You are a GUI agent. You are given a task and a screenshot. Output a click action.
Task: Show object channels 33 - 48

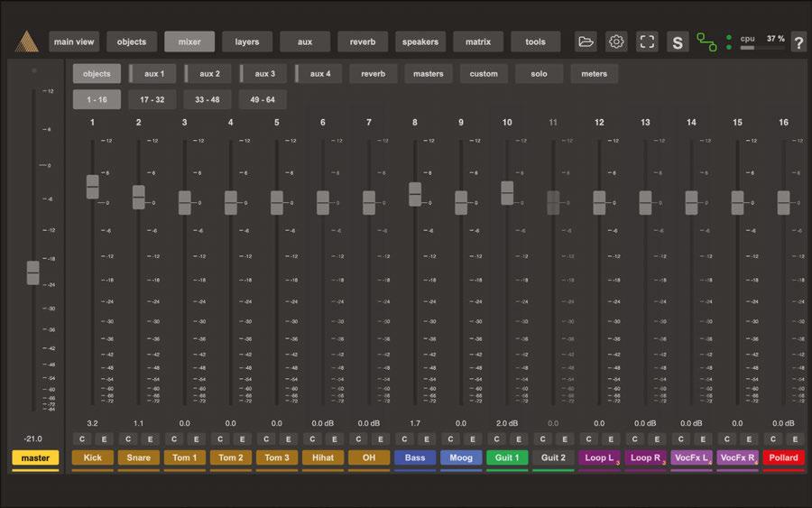point(208,99)
